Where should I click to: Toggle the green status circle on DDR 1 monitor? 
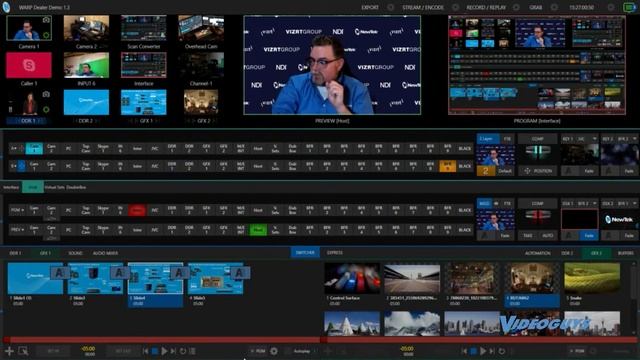pos(46,109)
